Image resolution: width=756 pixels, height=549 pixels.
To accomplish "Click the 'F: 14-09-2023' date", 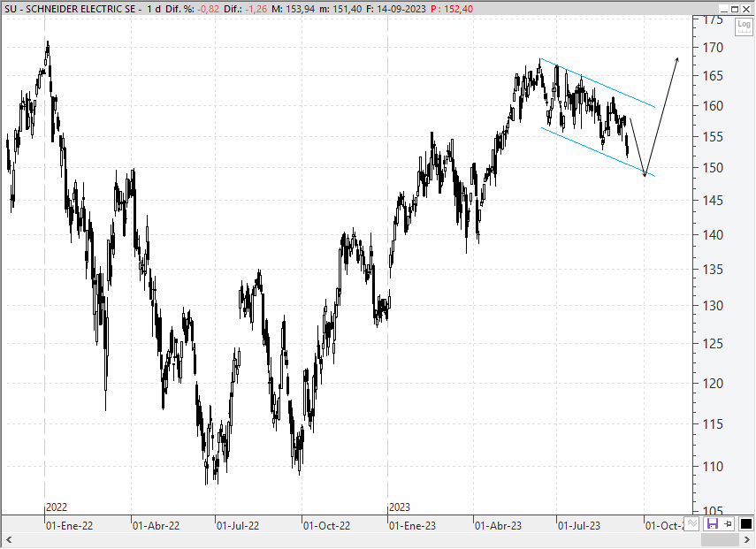I will (x=396, y=9).
